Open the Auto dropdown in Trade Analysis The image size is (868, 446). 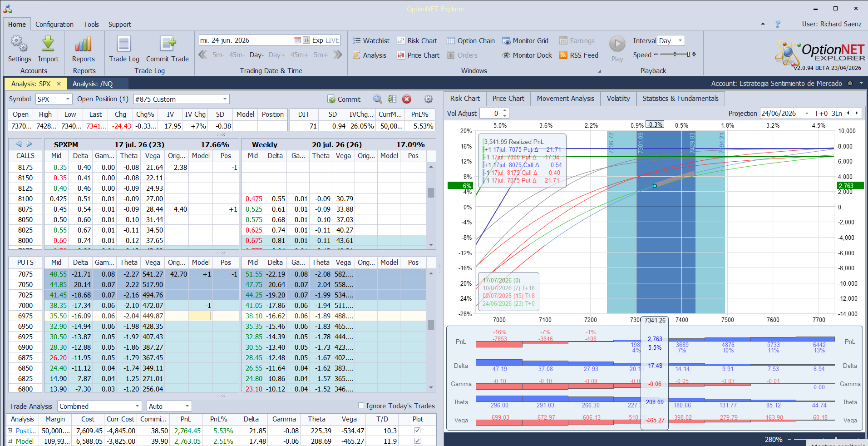pos(187,406)
